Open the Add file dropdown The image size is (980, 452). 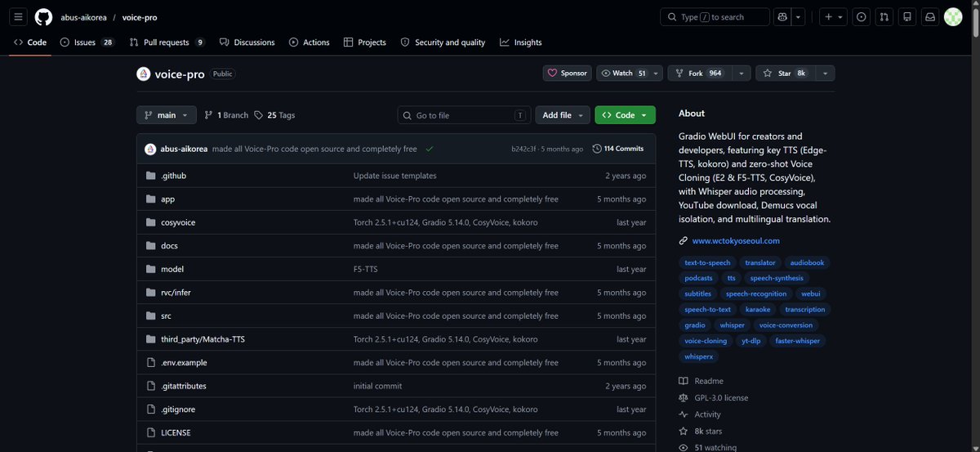[562, 115]
